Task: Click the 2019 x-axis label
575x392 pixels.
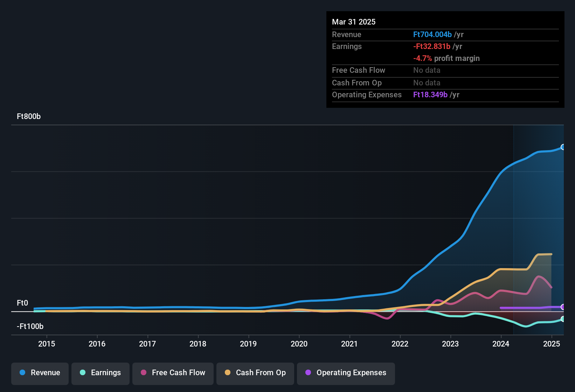Action: point(248,344)
